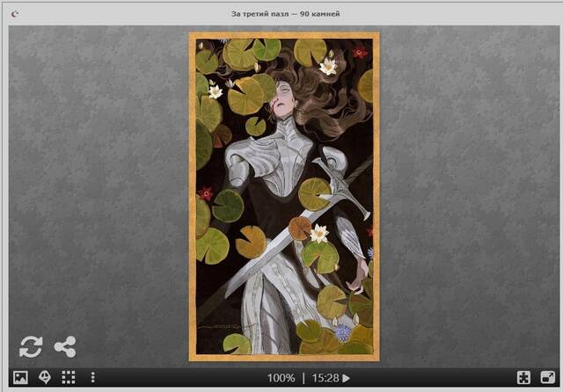Click the 15:28 timer display
The height and width of the screenshot is (392, 563).
(x=324, y=378)
